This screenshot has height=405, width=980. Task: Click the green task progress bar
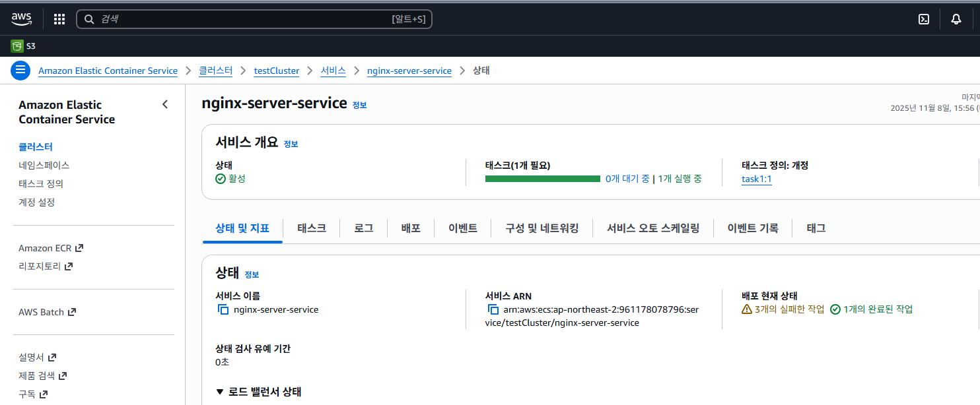[x=543, y=179]
